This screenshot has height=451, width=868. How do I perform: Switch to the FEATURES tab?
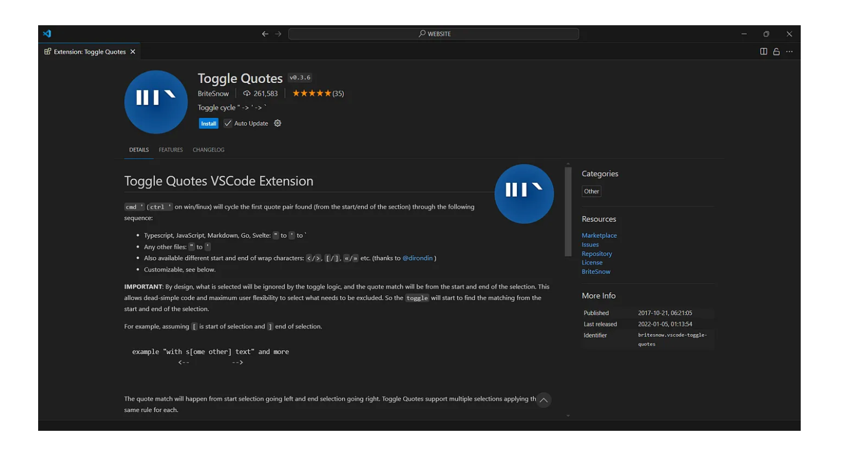[x=170, y=150]
